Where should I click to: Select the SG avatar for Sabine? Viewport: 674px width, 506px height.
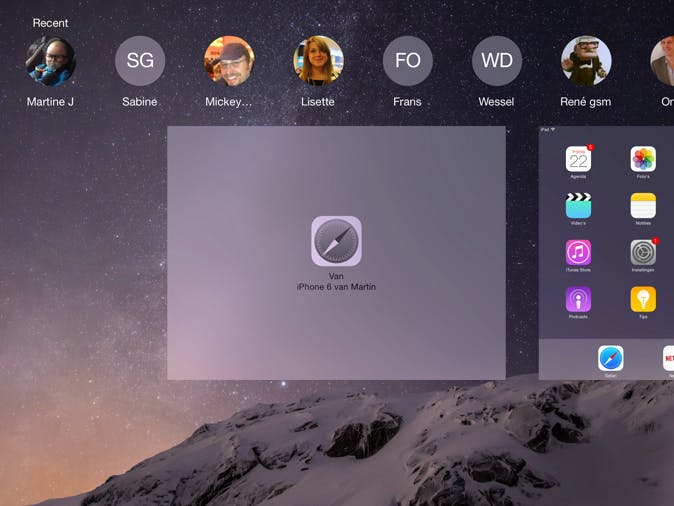140,61
